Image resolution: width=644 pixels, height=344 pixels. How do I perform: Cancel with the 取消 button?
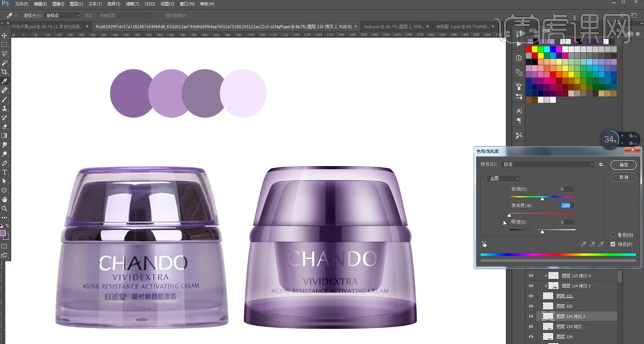point(623,177)
